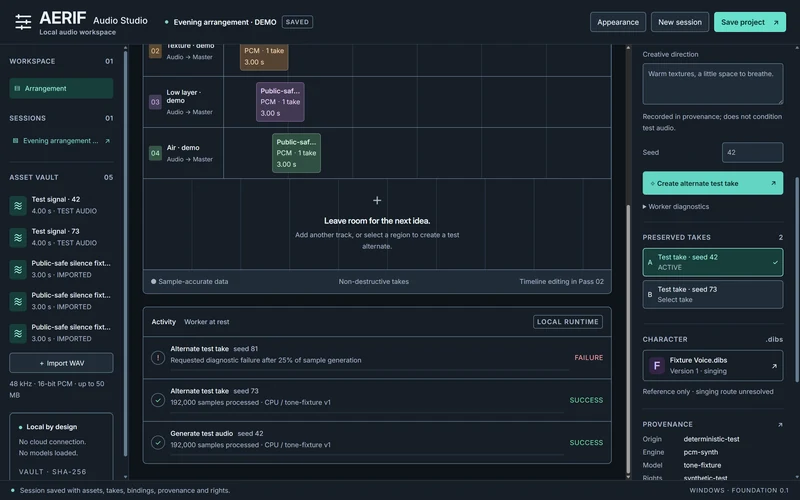Select the Test signal · 73 asset
Image resolution: width=800 pixels, height=500 pixels.
(x=61, y=237)
